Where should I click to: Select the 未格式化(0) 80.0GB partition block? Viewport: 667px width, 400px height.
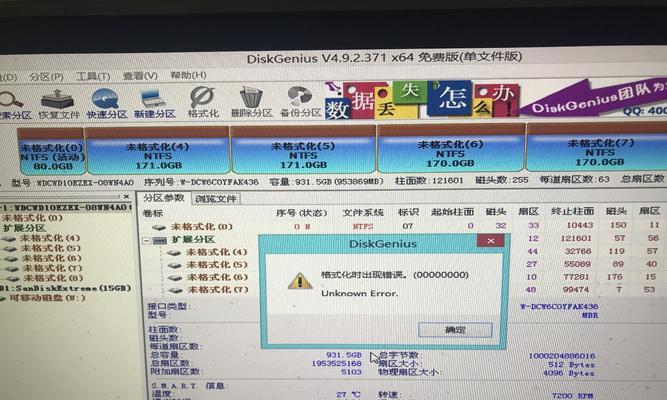[51, 153]
